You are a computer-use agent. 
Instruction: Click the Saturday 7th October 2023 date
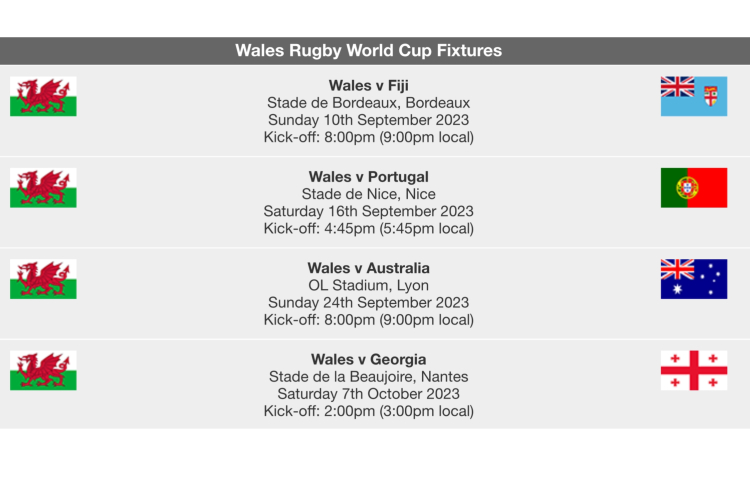(x=368, y=393)
